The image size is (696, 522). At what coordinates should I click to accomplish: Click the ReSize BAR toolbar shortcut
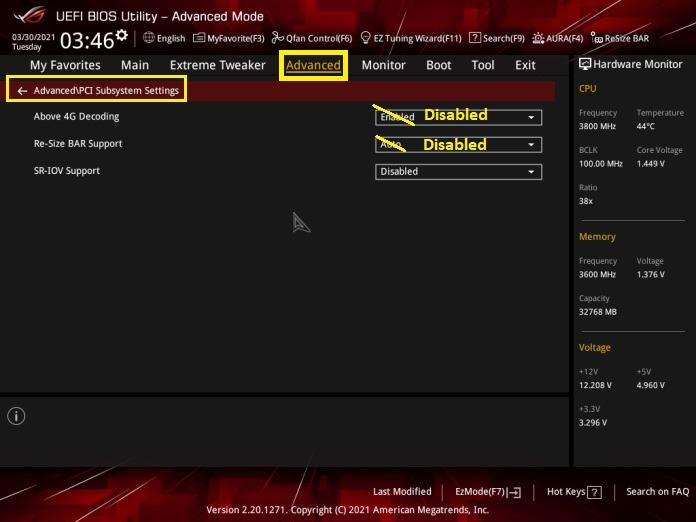[620, 38]
